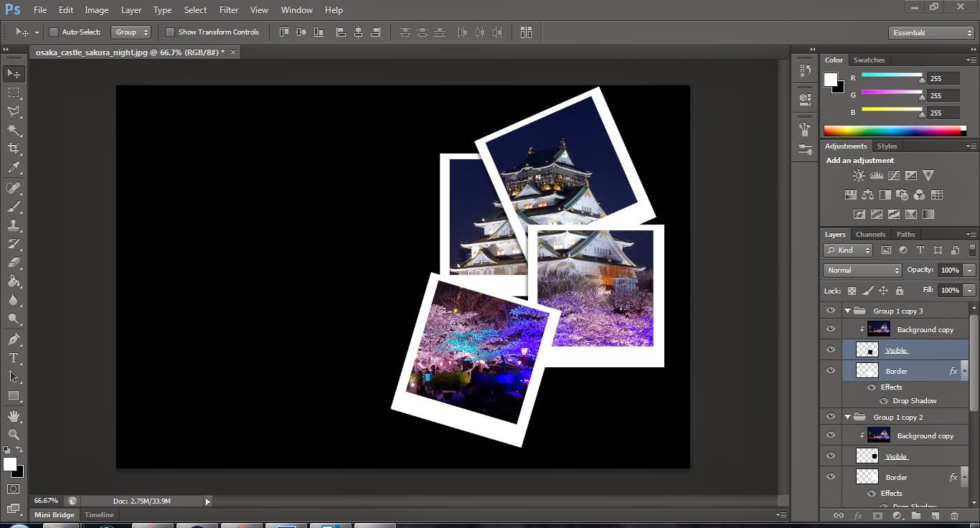Open the Image menu

click(x=97, y=10)
